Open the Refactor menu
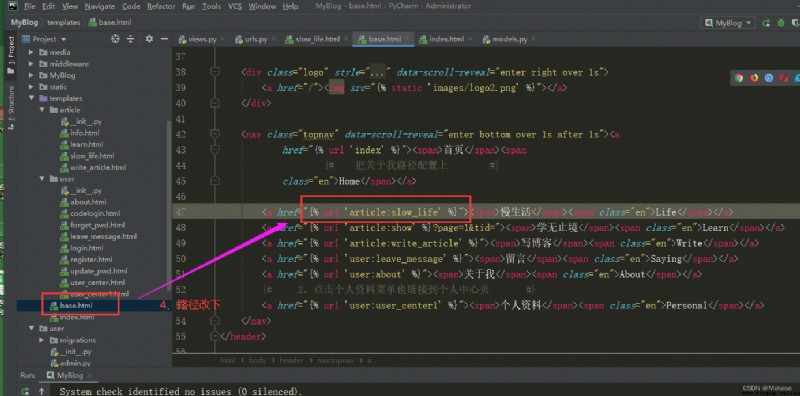Viewport: 800px width, 396px height. coord(161,7)
